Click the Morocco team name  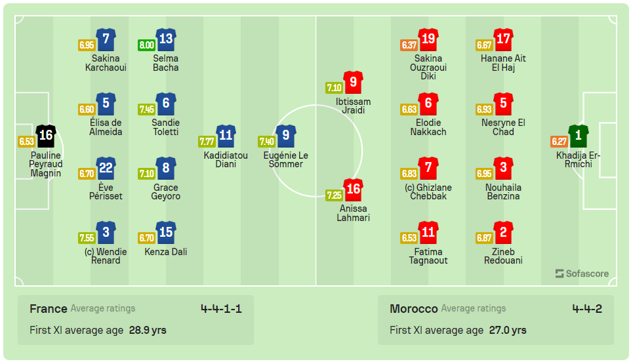coord(413,308)
